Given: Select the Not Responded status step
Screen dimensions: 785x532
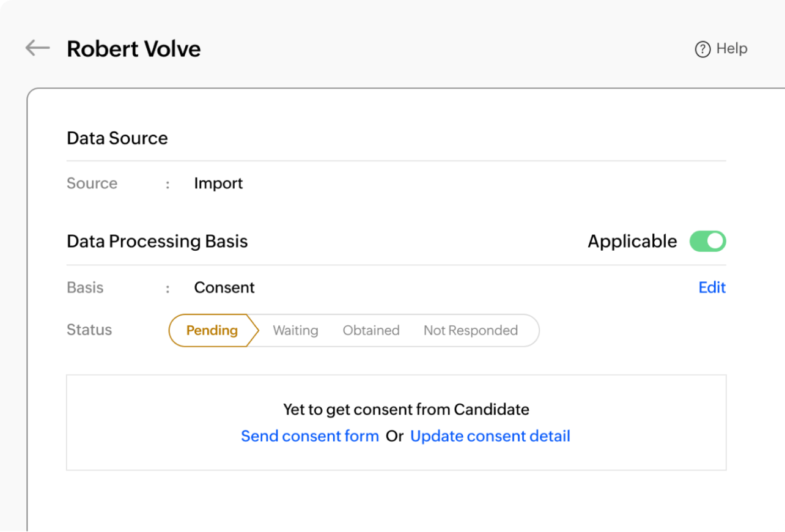Looking at the screenshot, I should tap(470, 330).
